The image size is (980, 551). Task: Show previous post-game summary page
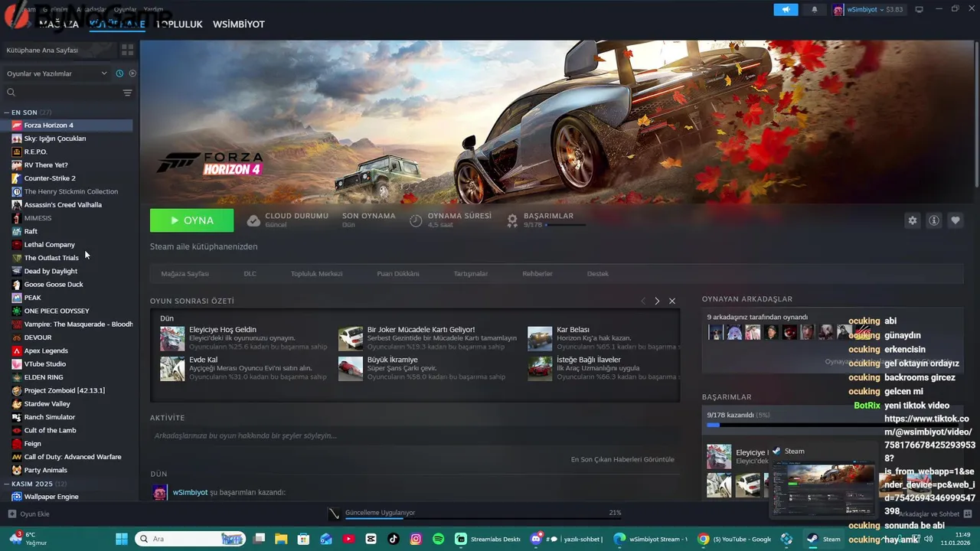643,301
